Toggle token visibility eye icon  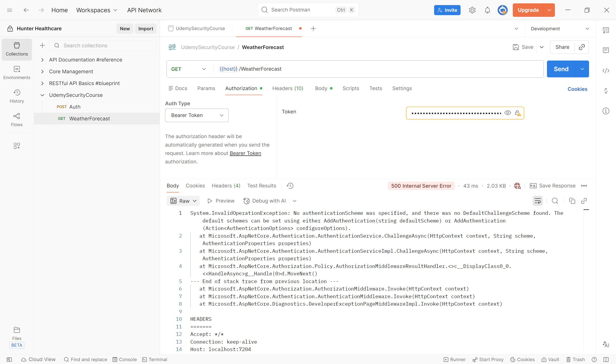[x=507, y=113]
